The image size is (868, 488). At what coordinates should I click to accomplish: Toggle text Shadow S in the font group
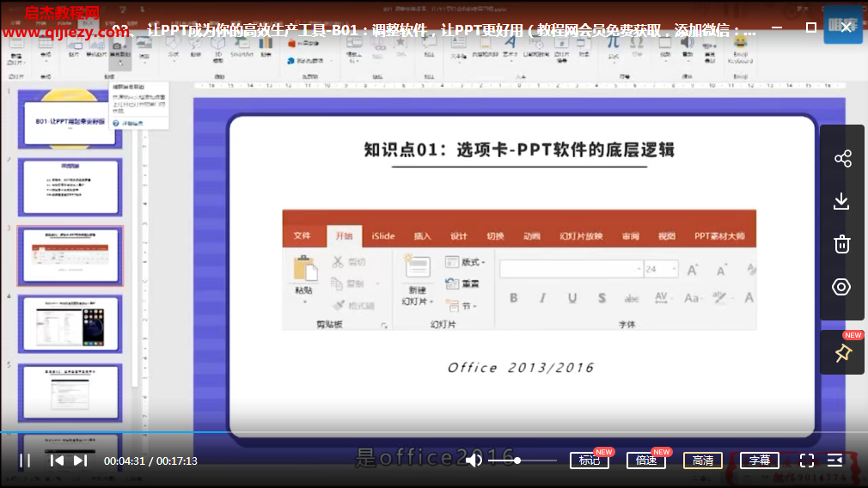(602, 298)
